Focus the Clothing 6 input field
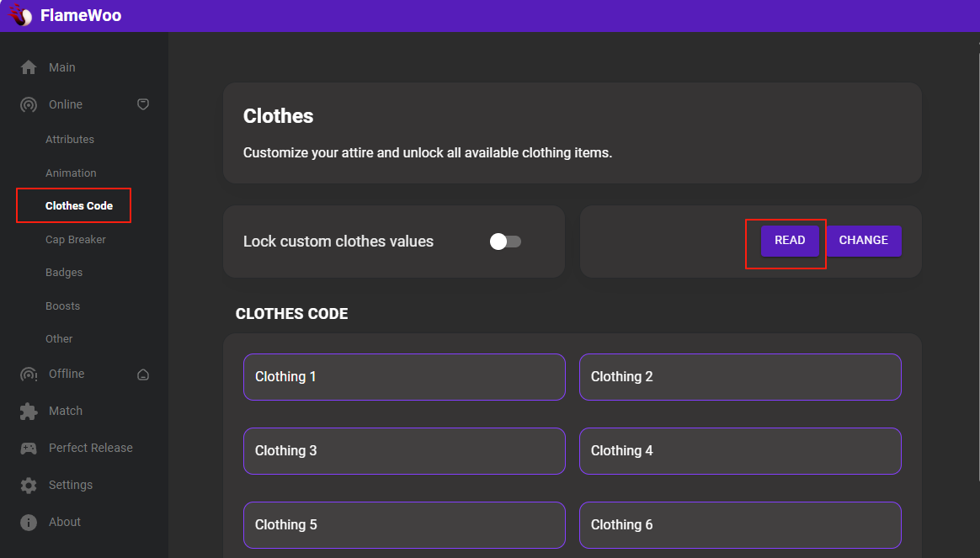This screenshot has height=558, width=980. point(740,525)
